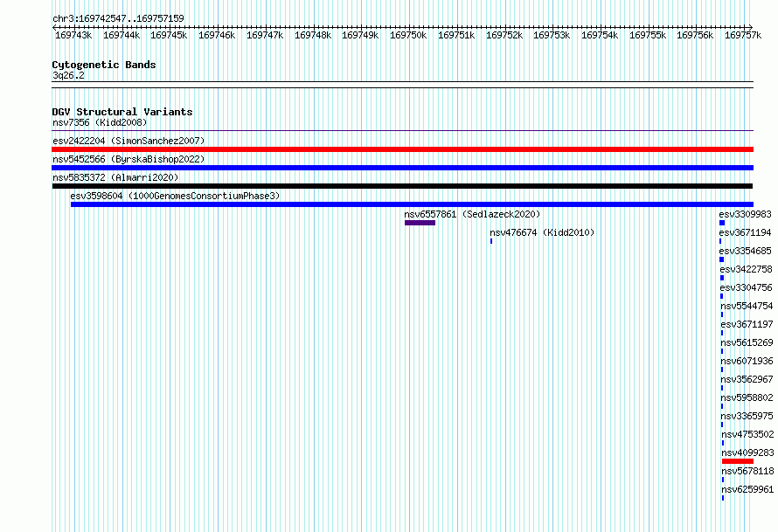The image size is (778, 532).
Task: Click the 169752k ruler label
Action: coord(504,35)
